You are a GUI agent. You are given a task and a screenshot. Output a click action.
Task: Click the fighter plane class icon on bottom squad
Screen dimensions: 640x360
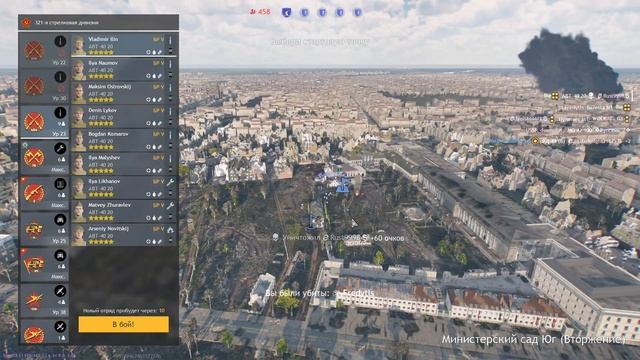(x=60, y=327)
